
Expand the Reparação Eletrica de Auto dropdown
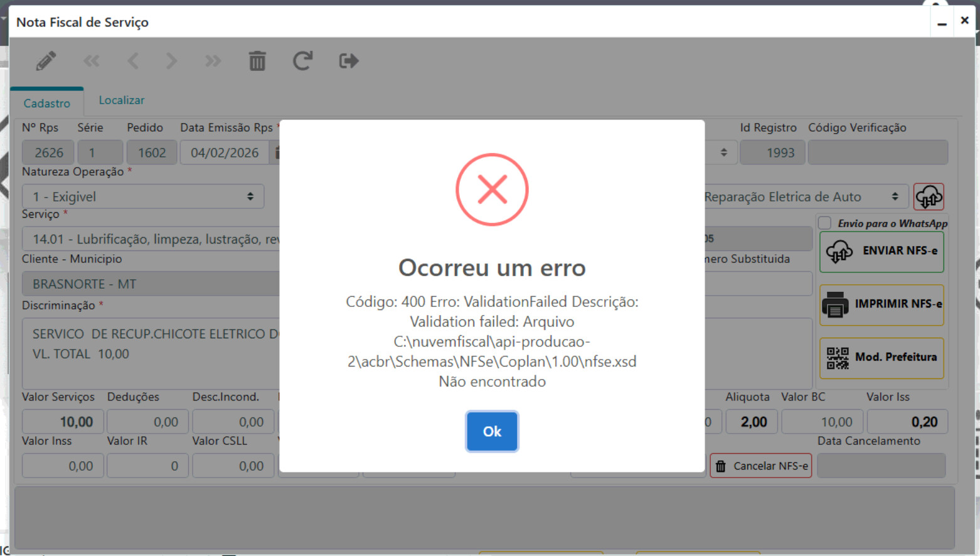click(x=803, y=197)
